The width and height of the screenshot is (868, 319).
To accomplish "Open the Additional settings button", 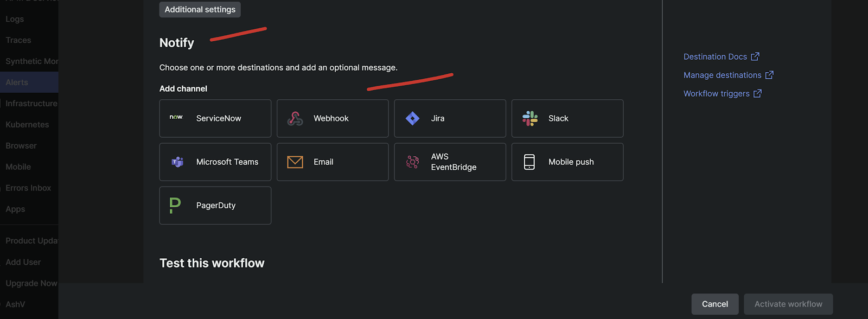I will pos(200,9).
